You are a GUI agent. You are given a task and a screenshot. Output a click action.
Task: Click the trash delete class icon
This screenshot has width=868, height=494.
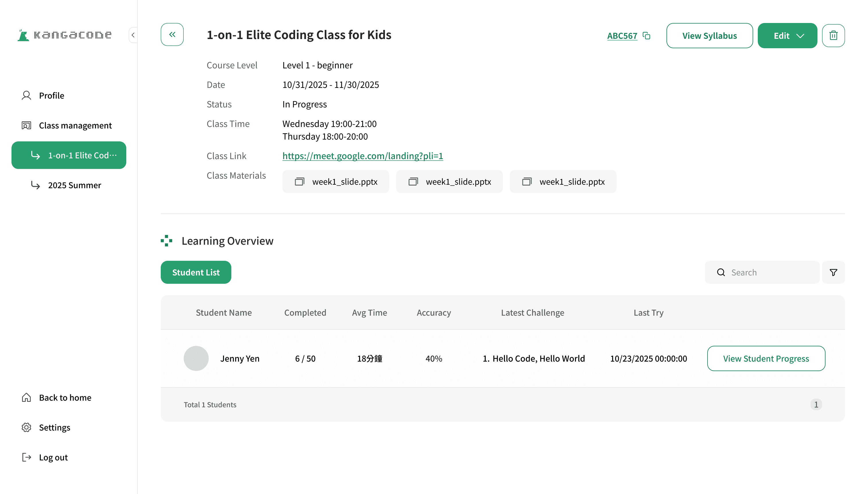coord(833,36)
